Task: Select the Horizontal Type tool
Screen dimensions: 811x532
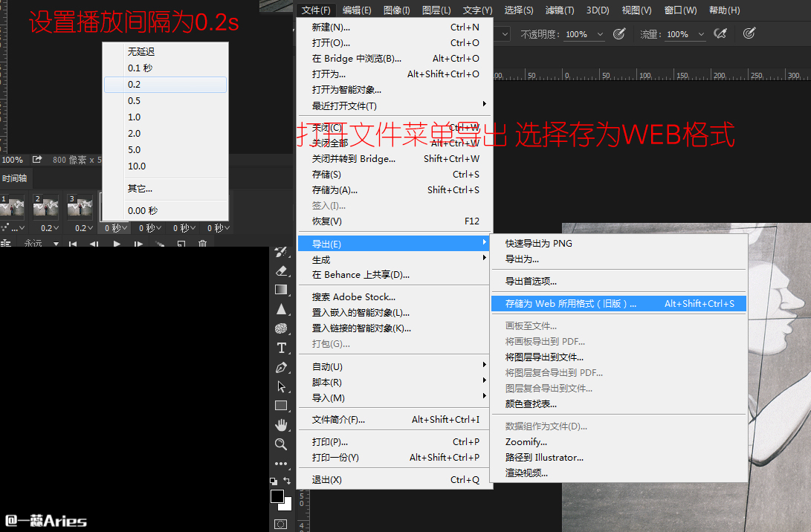Action: (281, 348)
